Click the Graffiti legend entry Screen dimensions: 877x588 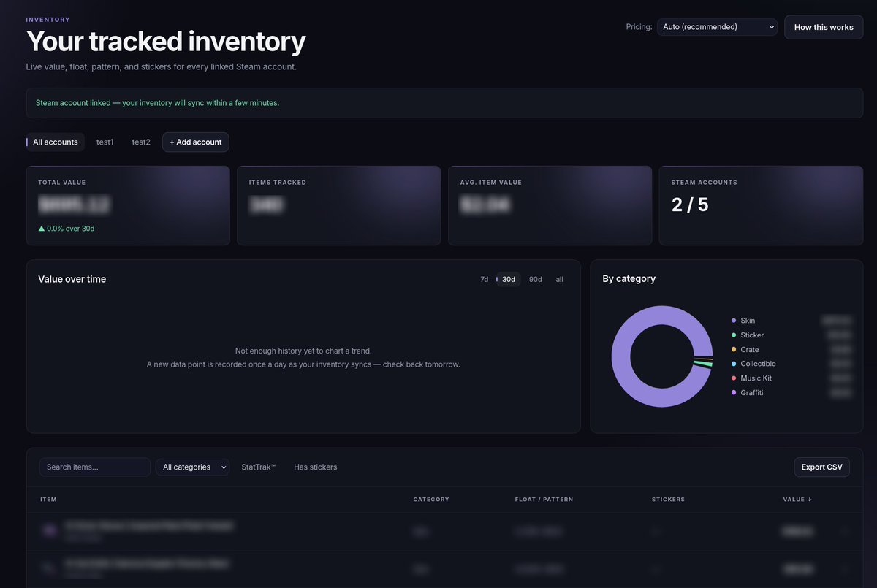[752, 393]
